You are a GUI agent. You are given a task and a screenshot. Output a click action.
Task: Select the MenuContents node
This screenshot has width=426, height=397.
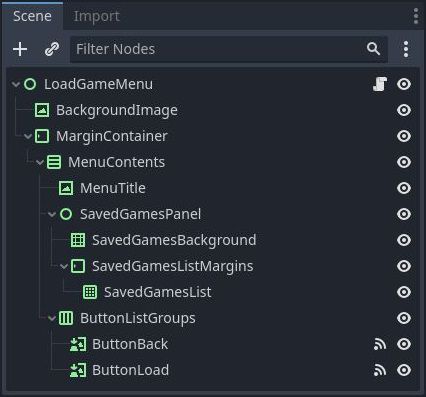[116, 162]
